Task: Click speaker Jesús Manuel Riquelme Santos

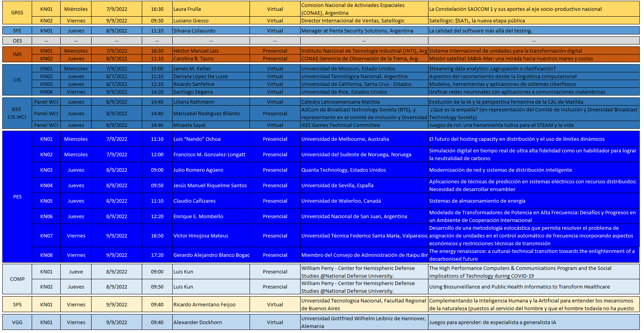Action: coord(210,185)
